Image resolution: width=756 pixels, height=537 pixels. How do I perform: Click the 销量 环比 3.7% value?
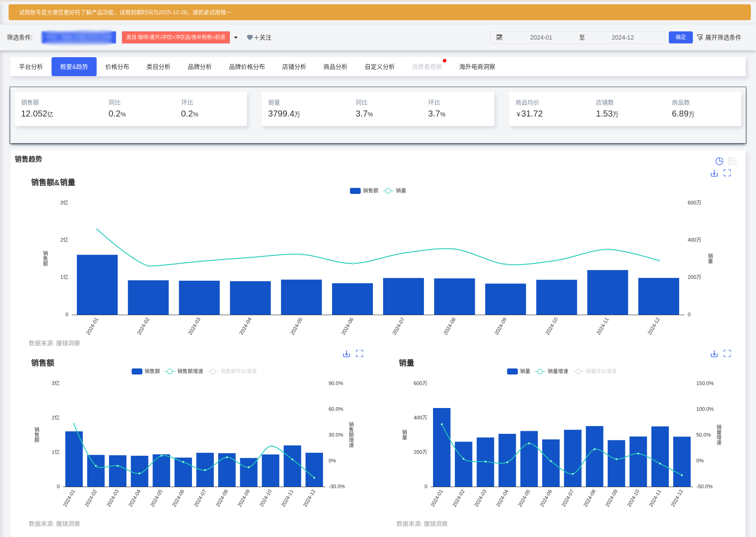tap(436, 114)
